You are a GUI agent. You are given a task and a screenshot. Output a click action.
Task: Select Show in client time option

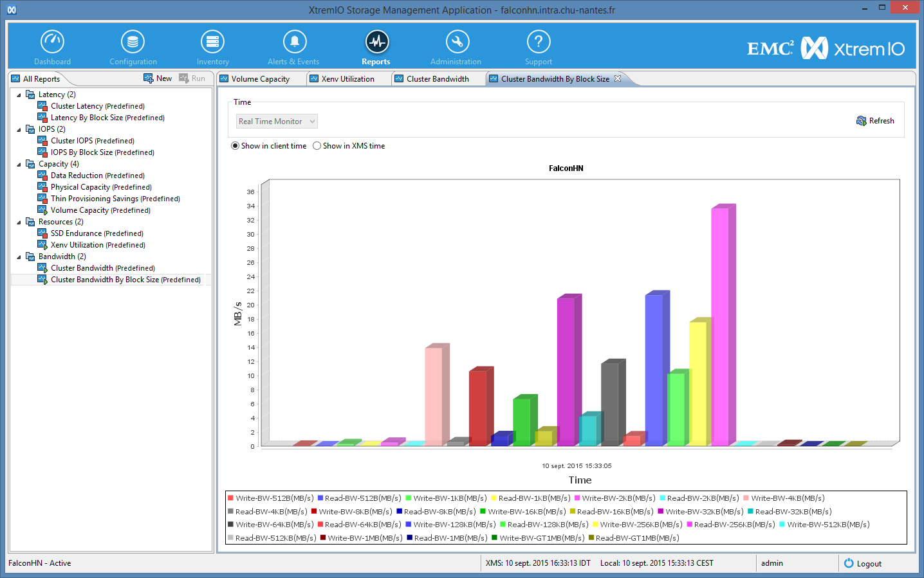236,146
